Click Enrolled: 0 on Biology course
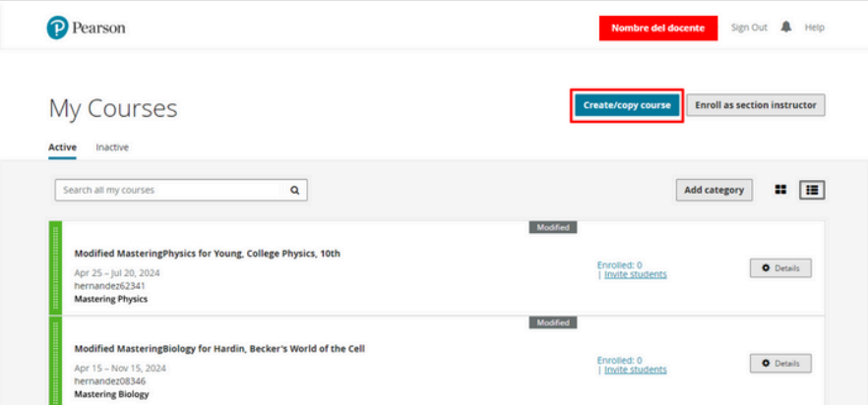Screen dimensions: 868x405 click(620, 360)
